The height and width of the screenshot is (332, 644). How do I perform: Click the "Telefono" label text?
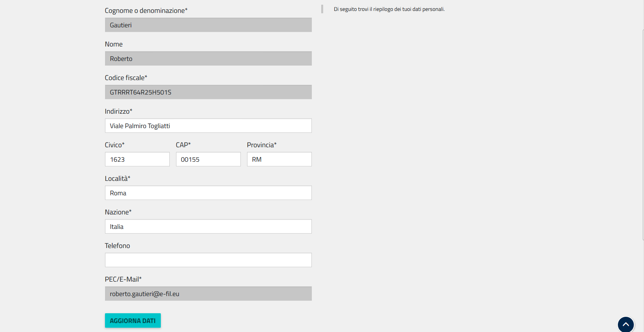pos(117,246)
